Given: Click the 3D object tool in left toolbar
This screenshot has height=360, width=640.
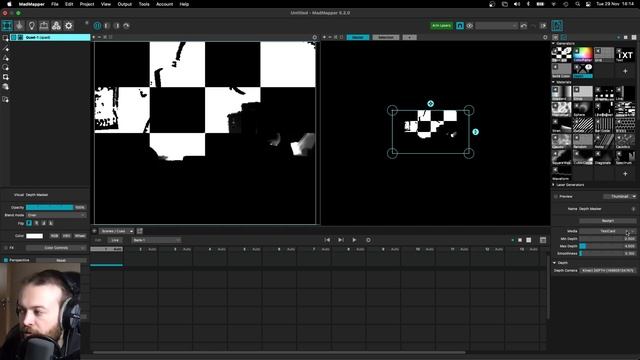Looking at the screenshot, I should [5, 87].
